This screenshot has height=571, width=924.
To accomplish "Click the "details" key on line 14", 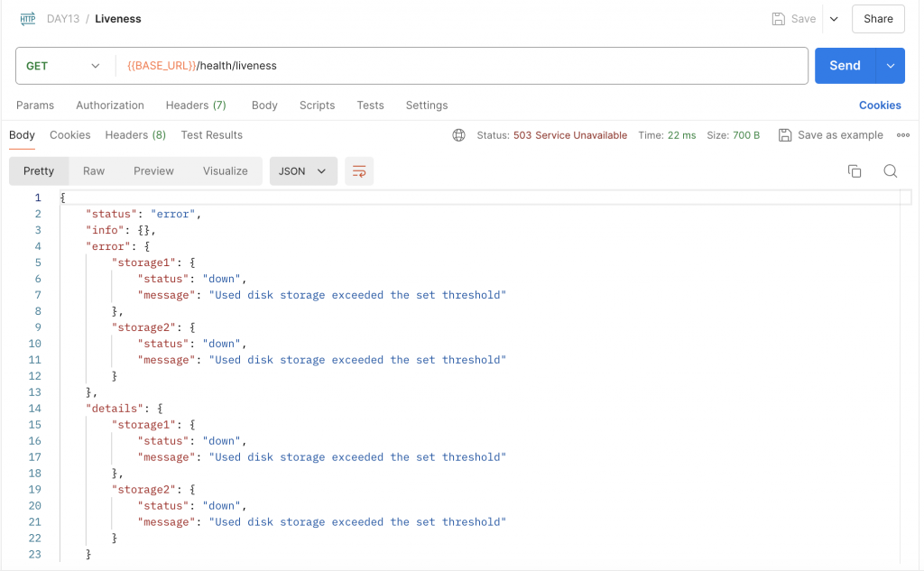I will pos(115,409).
